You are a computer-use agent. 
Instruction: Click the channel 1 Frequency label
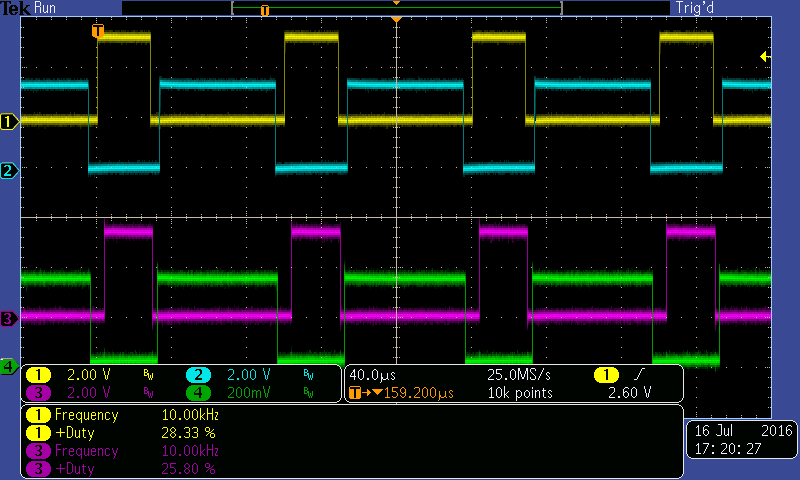pos(86,416)
